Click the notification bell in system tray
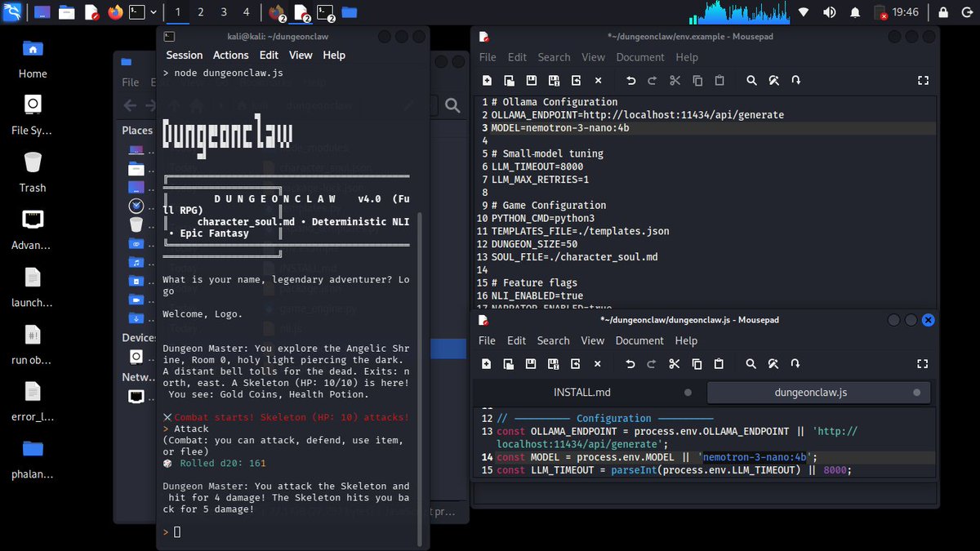The image size is (980, 551). click(x=855, y=12)
